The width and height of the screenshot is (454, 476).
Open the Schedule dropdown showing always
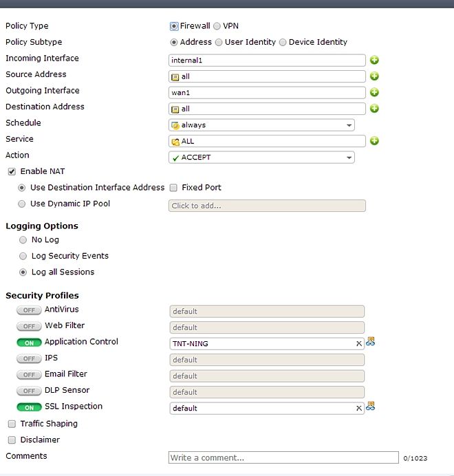coord(261,125)
